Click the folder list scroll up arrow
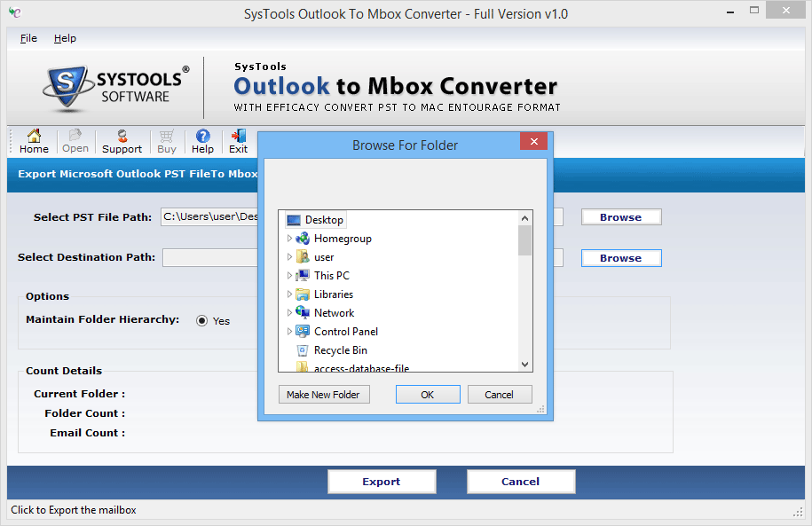The image size is (812, 526). (x=524, y=218)
